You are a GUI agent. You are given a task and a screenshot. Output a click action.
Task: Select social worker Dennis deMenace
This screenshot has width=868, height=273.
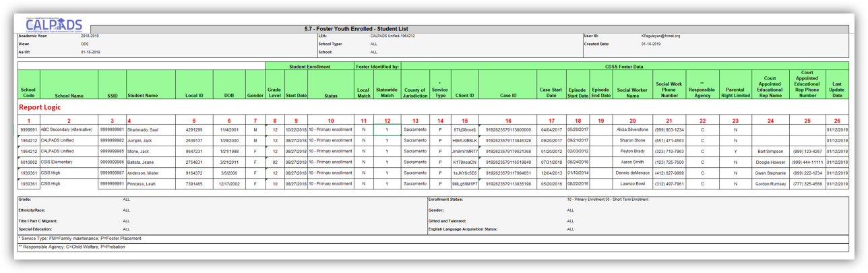coord(632,173)
